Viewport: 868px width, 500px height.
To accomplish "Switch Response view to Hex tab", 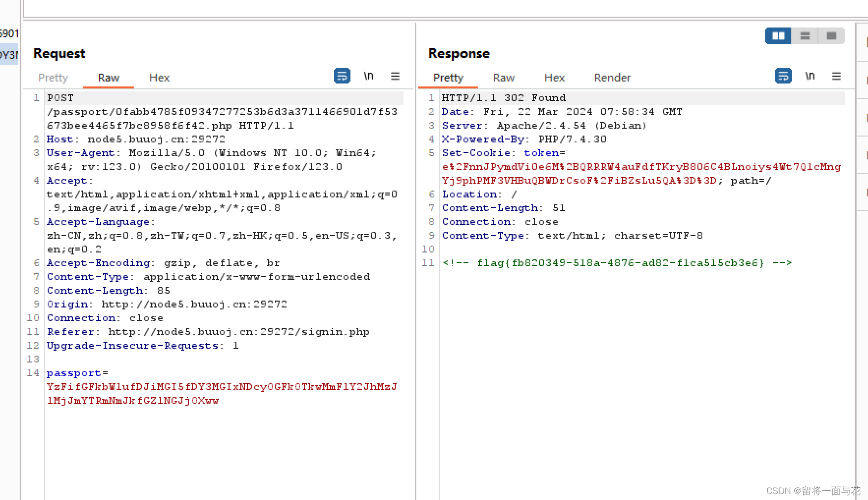I will coord(554,78).
